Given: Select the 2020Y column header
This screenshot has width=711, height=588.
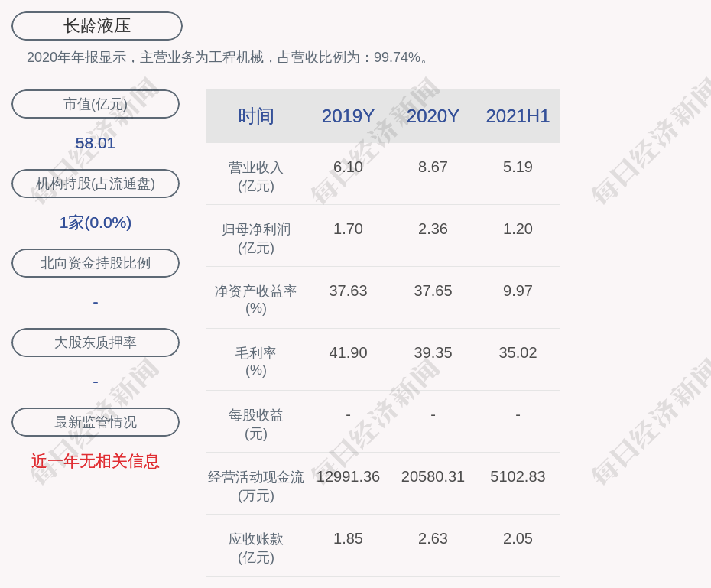Looking at the screenshot, I should click(x=433, y=116).
